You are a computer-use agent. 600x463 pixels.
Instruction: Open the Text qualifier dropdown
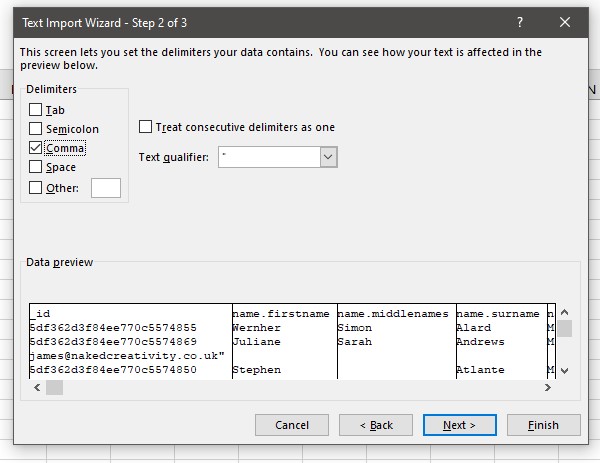click(x=328, y=157)
